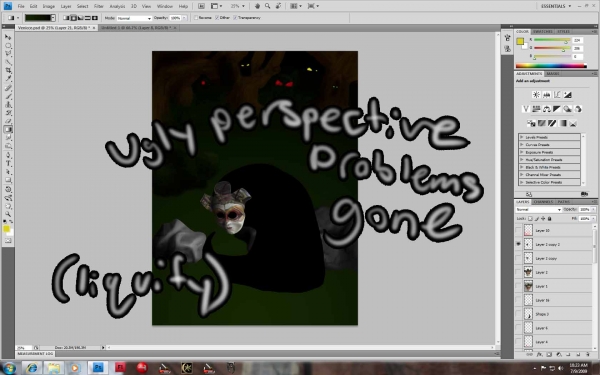The height and width of the screenshot is (375, 600).
Task: Hide Layer 2 copy 2 visibility eye
Action: [518, 244]
